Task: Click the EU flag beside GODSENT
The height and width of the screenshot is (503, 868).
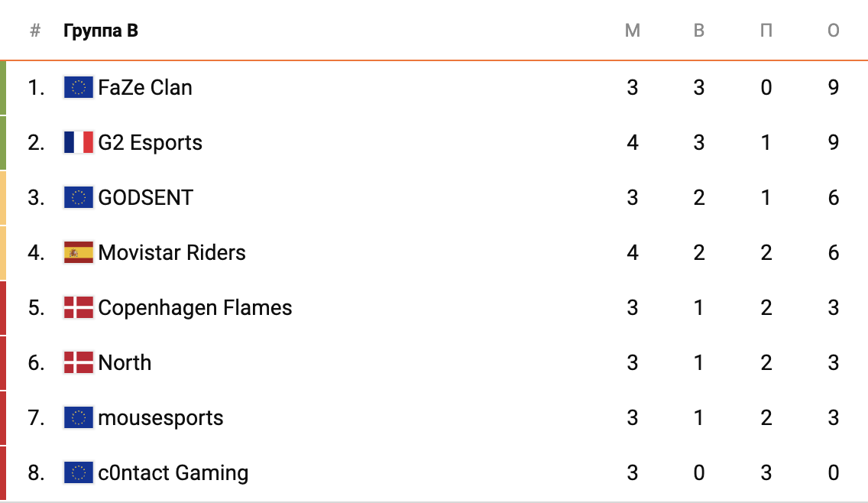Action: click(x=78, y=197)
